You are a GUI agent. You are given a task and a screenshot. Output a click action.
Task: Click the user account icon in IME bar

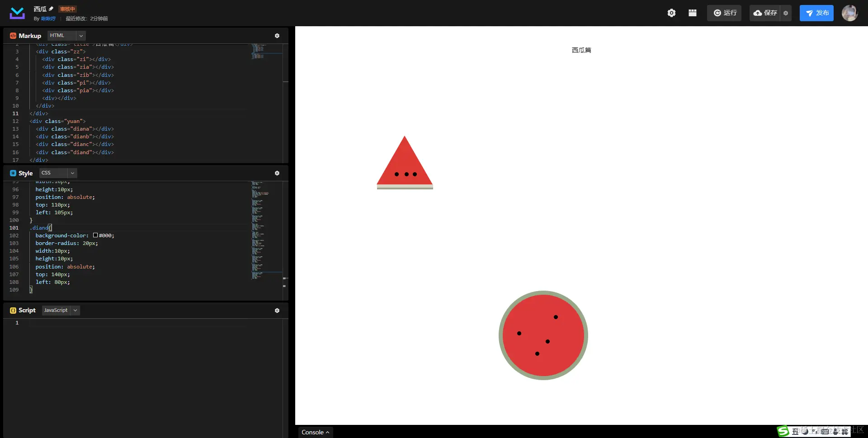(x=835, y=432)
